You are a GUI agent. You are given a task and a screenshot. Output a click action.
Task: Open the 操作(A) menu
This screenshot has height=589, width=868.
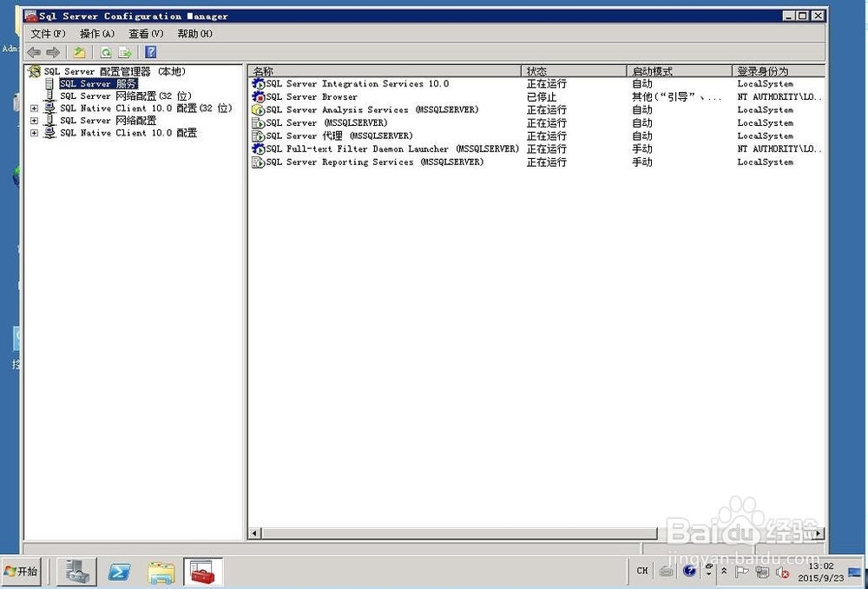point(97,34)
